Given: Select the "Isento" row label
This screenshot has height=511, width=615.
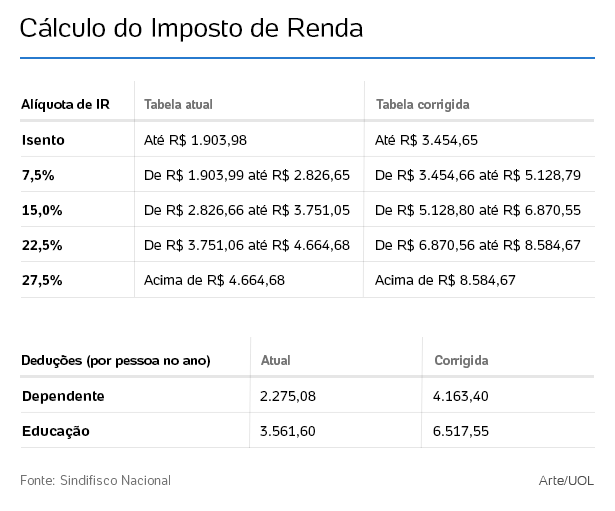Looking at the screenshot, I should pos(43,140).
